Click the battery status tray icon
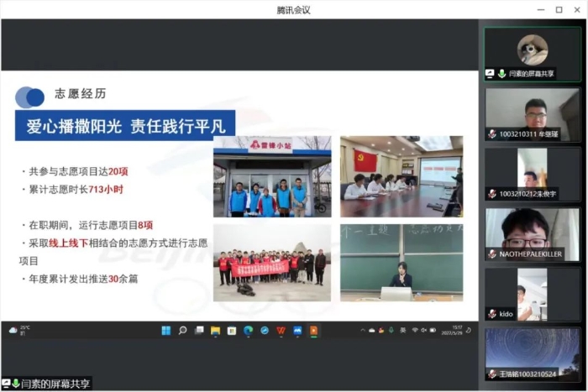The width and height of the screenshot is (588, 392). (x=433, y=330)
